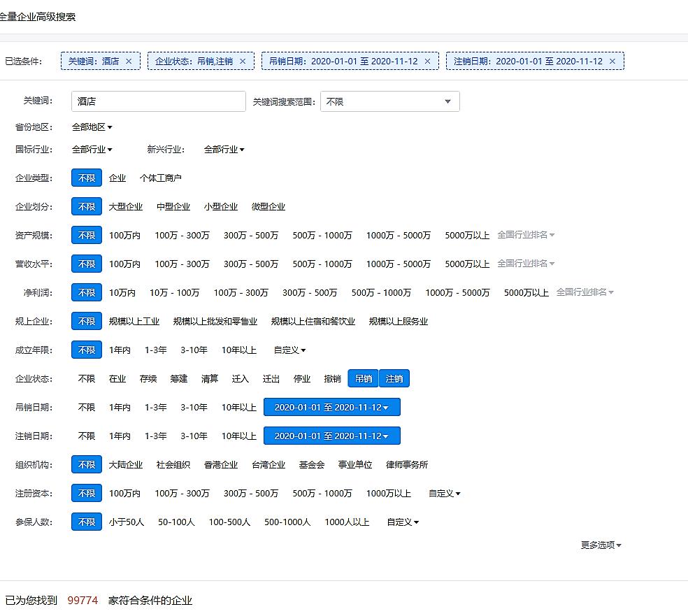Viewport: 688px width, 616px height.
Task: Open the 吊销日期 custom date range picker
Action: [331, 408]
